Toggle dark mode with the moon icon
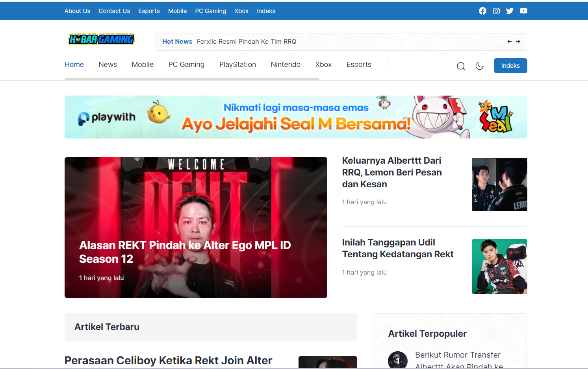Screen dimensions: 588x369 (x=479, y=66)
